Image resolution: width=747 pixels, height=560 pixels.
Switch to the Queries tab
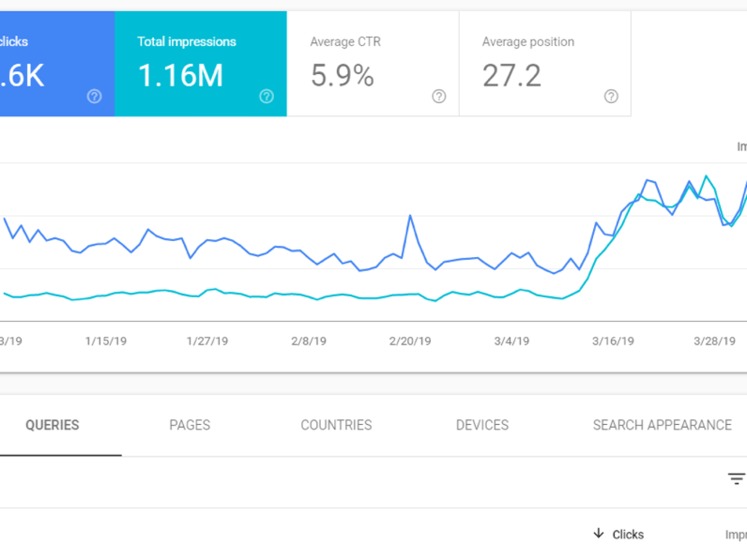pos(52,425)
